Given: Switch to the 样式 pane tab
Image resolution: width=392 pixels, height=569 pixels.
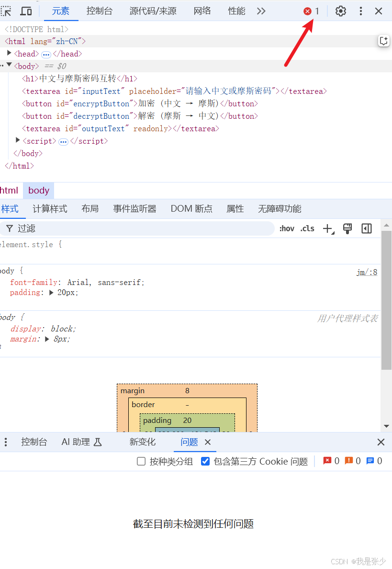Looking at the screenshot, I should [x=10, y=209].
